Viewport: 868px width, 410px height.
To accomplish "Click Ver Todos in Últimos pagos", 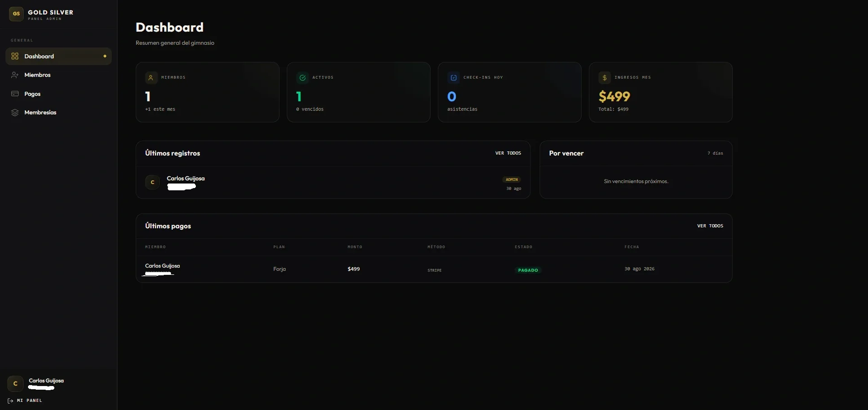I will point(710,226).
